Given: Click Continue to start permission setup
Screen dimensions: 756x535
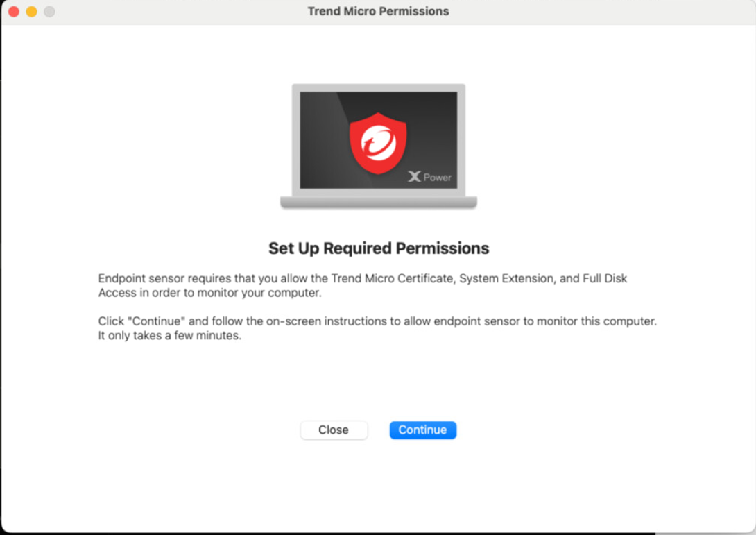Looking at the screenshot, I should tap(423, 430).
